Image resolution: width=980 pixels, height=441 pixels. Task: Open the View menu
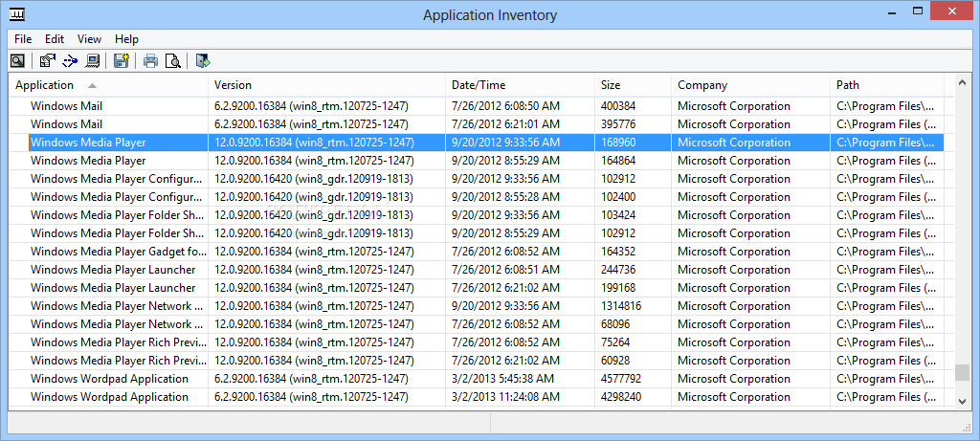[89, 38]
